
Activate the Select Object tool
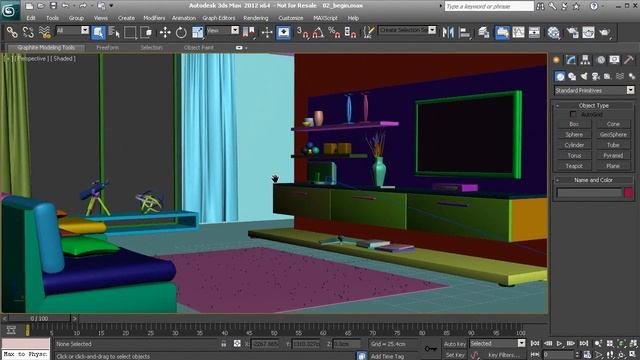[98, 32]
